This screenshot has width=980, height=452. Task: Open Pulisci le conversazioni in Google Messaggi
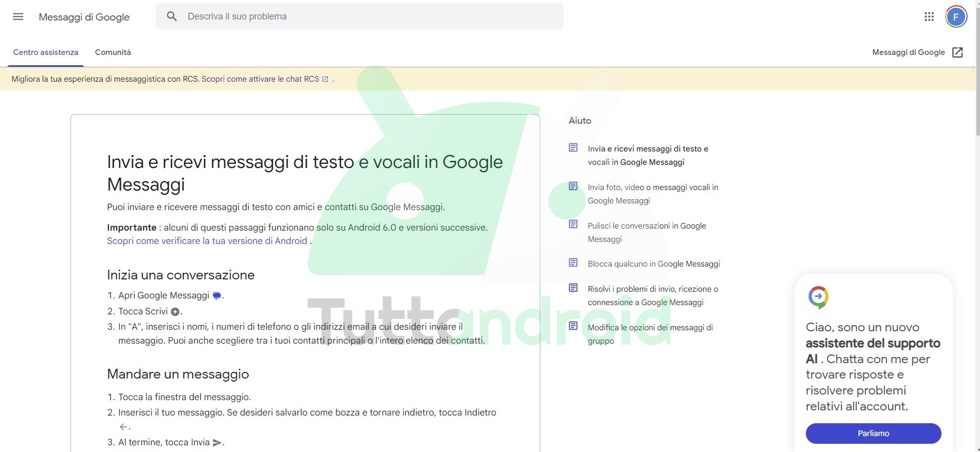(x=647, y=232)
